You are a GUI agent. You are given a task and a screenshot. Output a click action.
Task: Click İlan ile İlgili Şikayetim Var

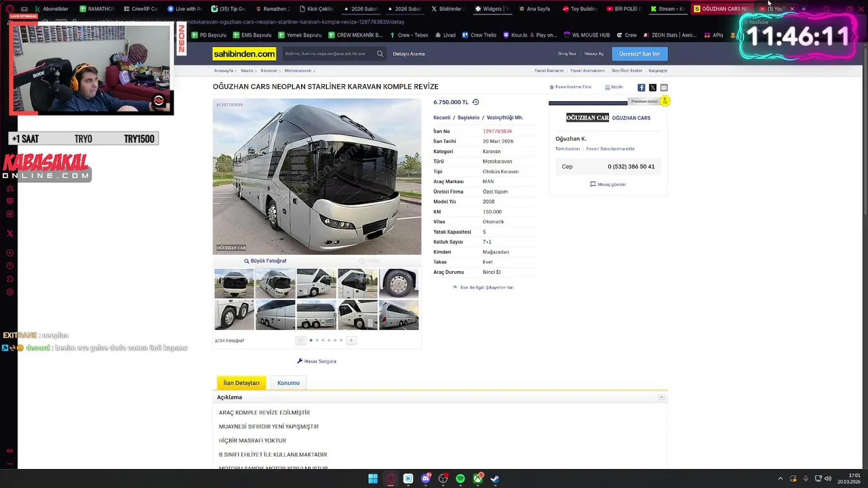(483, 287)
